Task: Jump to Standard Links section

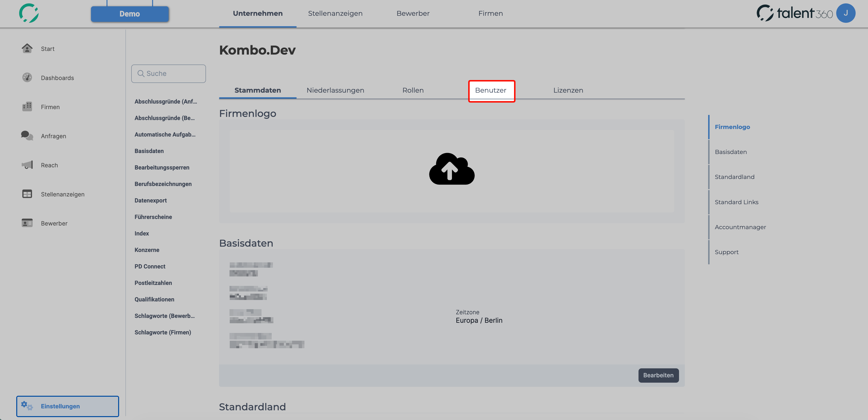Action: 737,202
